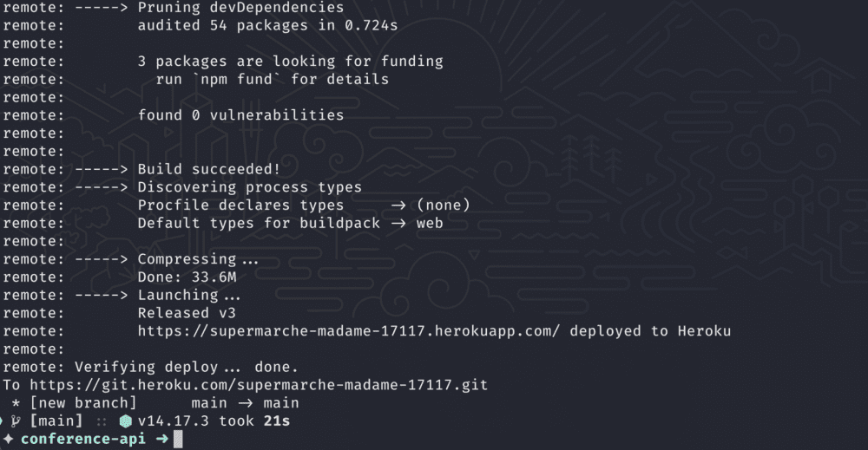Click the '21s' duration in prompt
This screenshot has width=868, height=450.
[x=277, y=421]
